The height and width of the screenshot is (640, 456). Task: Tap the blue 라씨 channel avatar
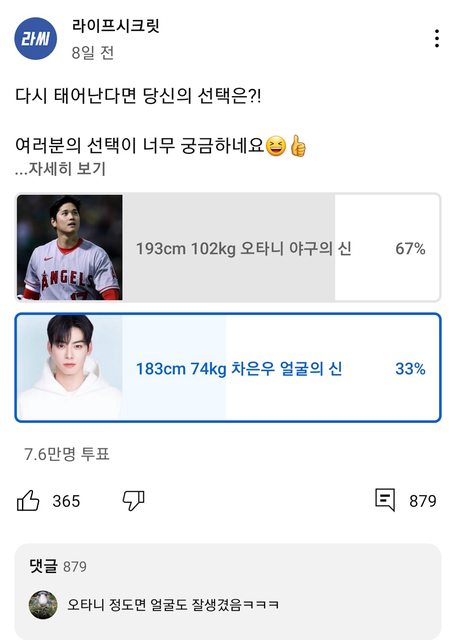[x=36, y=38]
